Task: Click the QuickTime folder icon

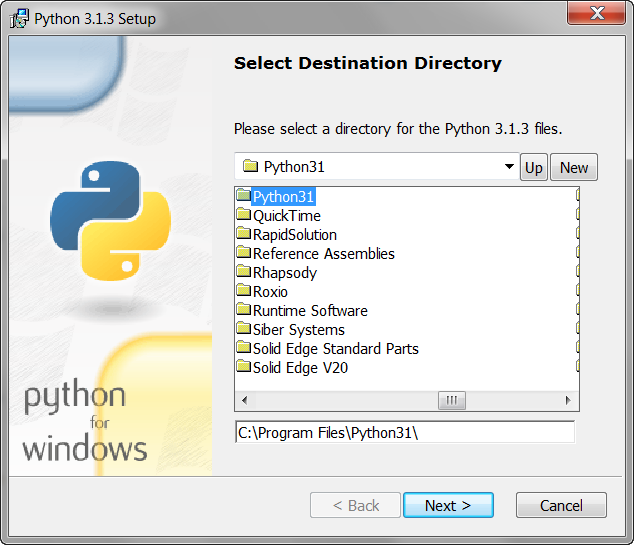Action: click(243, 215)
